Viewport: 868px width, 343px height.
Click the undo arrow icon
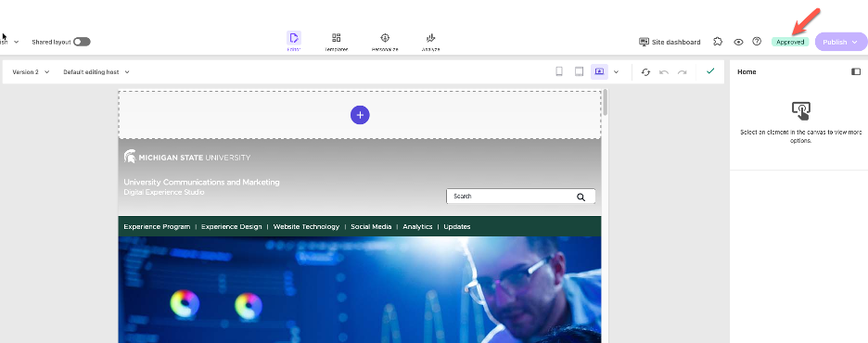click(x=664, y=72)
